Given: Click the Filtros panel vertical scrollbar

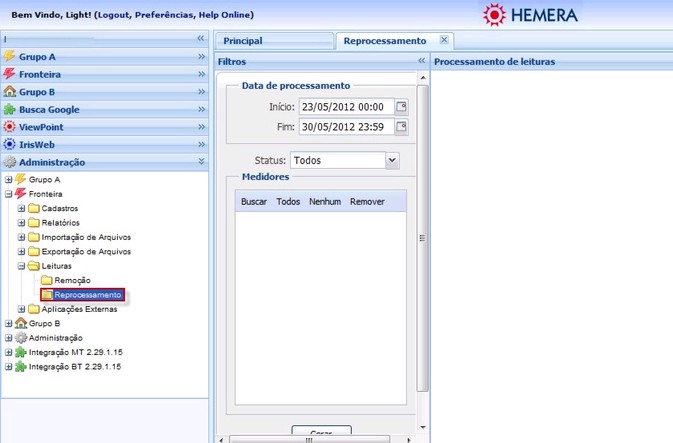Looking at the screenshot, I should pos(422,240).
